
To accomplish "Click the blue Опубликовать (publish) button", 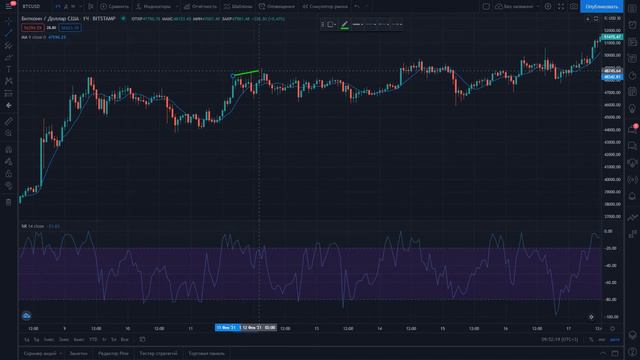I will point(601,6).
